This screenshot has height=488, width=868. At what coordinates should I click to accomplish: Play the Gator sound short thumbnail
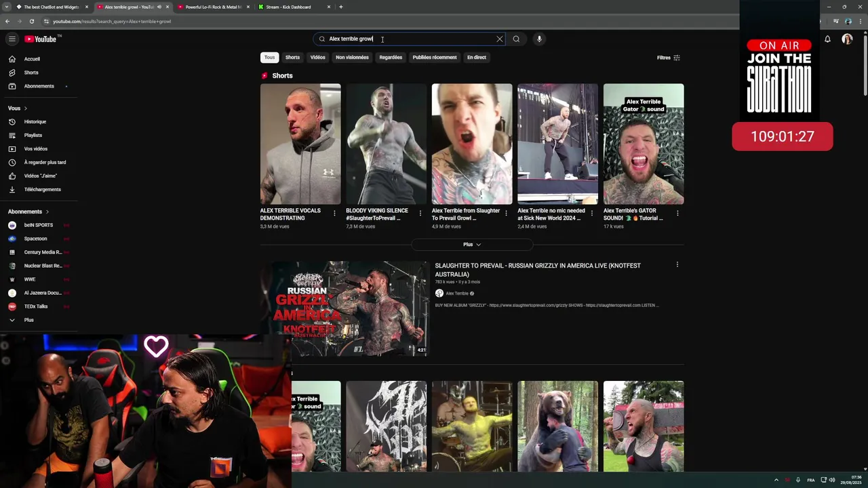tap(644, 144)
